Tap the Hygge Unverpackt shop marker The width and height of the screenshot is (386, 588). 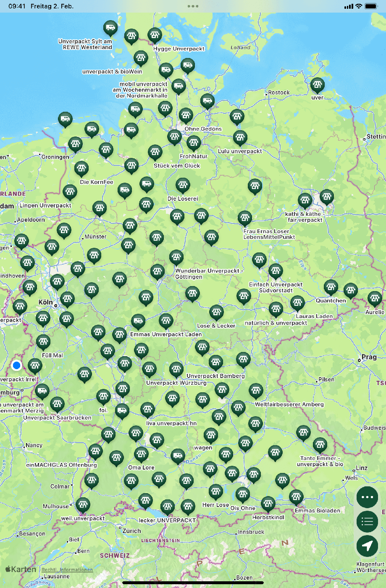click(x=155, y=35)
